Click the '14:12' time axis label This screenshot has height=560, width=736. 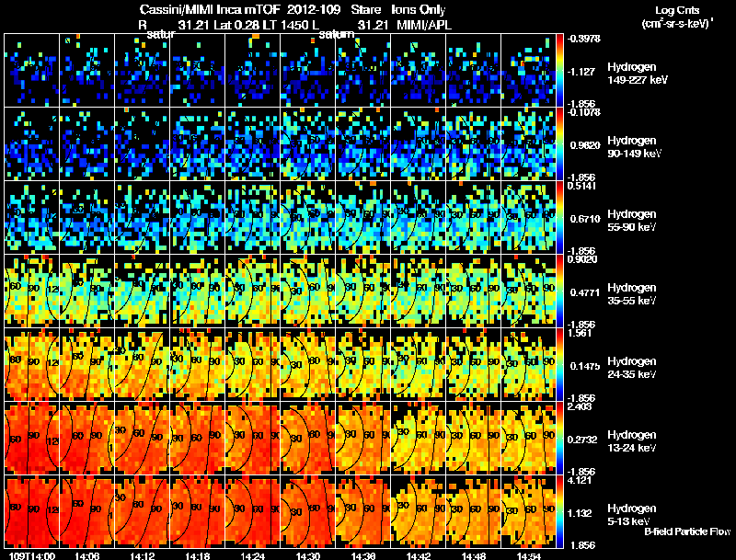click(x=143, y=555)
